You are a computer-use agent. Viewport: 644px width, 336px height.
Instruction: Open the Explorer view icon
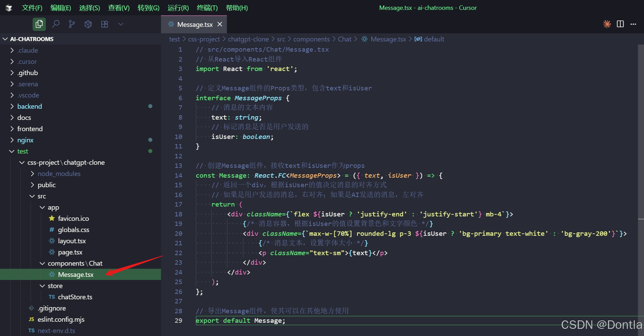(x=39, y=24)
